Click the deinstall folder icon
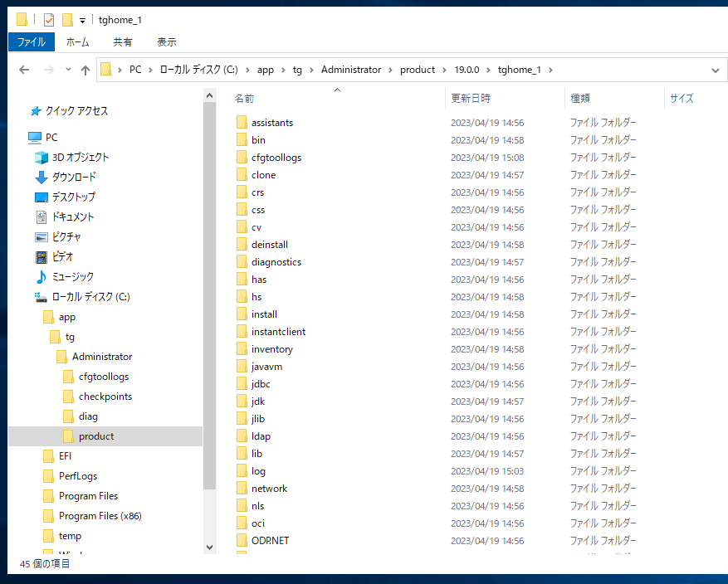728x584 pixels. tap(242, 245)
